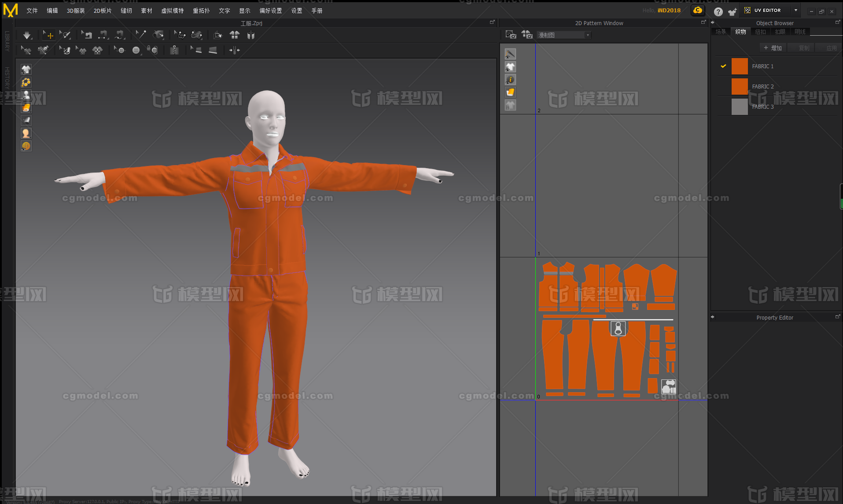Choose the Button placement tool
Image resolution: width=843 pixels, height=504 pixels.
click(x=136, y=50)
